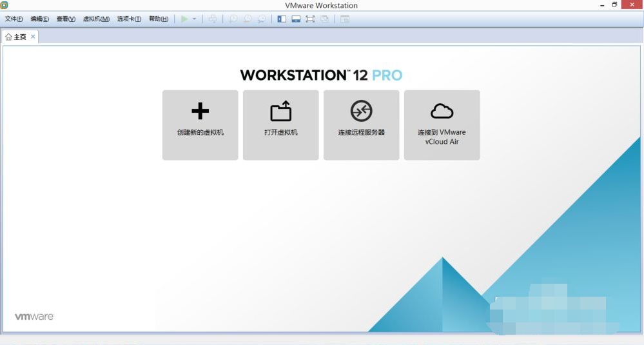Click the send Ctrl+Alt+Del toolbar icon

[213, 19]
